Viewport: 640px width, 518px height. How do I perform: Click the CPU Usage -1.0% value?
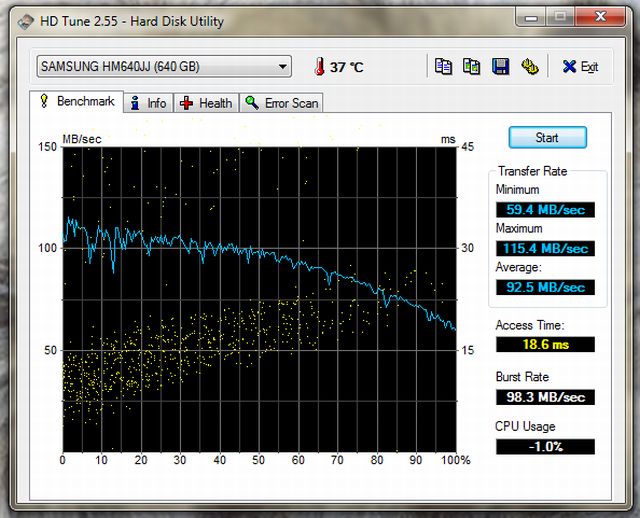pos(544,447)
